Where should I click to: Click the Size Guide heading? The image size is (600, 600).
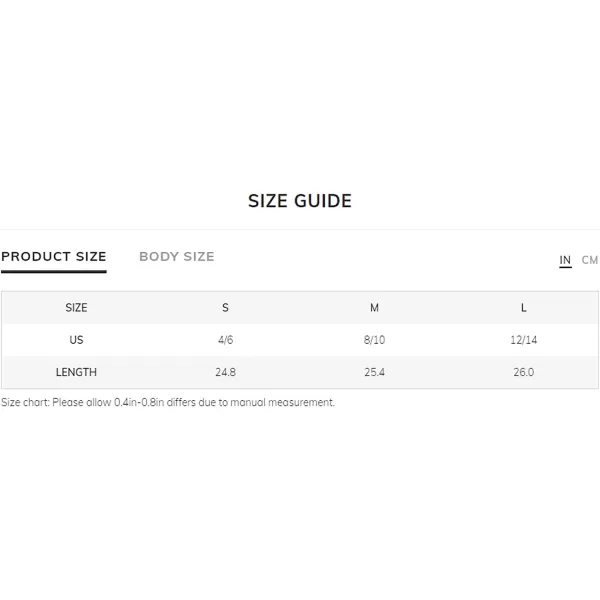300,201
